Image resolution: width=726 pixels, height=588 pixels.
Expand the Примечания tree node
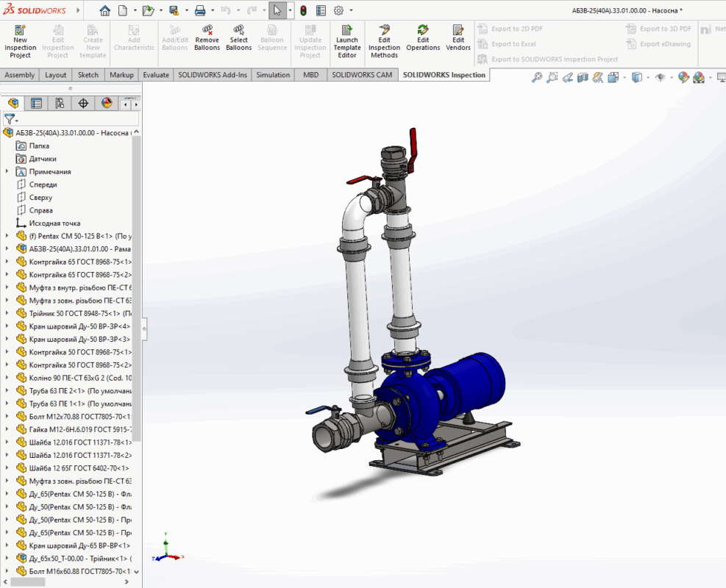pos(7,172)
